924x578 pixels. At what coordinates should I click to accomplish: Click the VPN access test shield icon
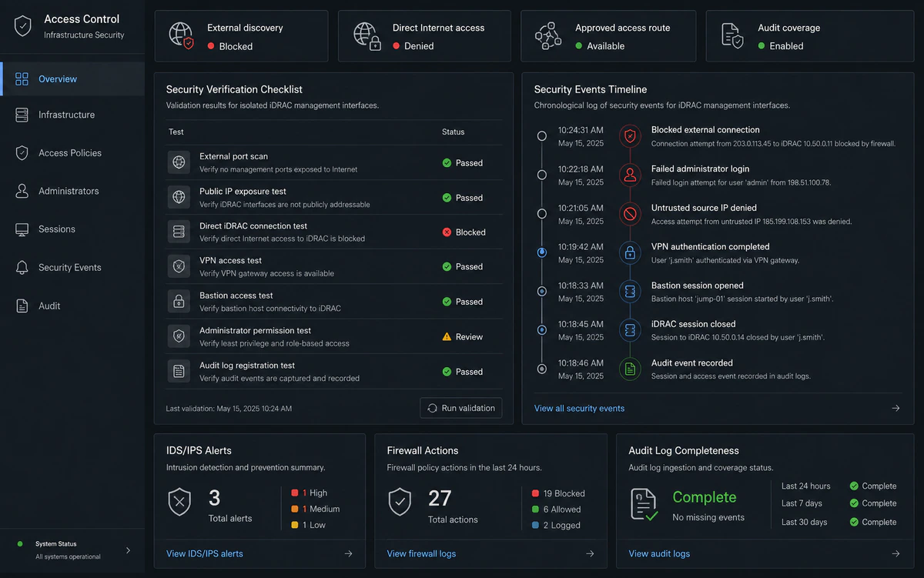[179, 266]
